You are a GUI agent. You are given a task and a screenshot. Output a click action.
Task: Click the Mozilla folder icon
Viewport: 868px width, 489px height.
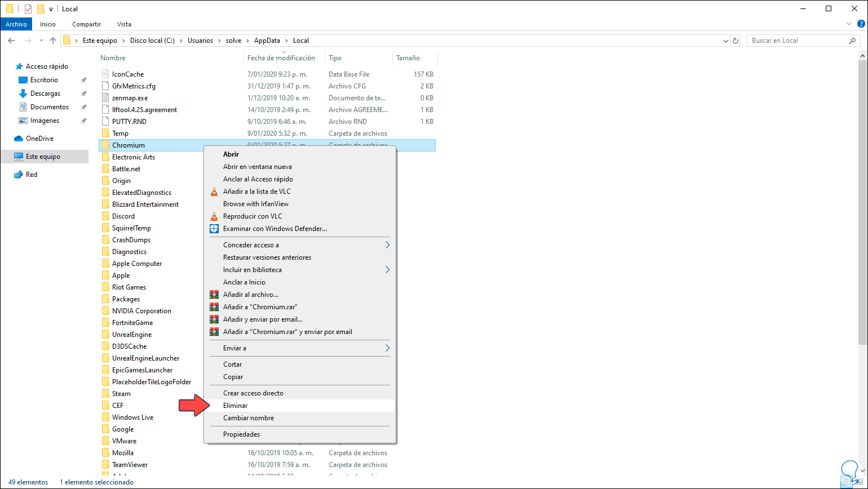click(105, 453)
